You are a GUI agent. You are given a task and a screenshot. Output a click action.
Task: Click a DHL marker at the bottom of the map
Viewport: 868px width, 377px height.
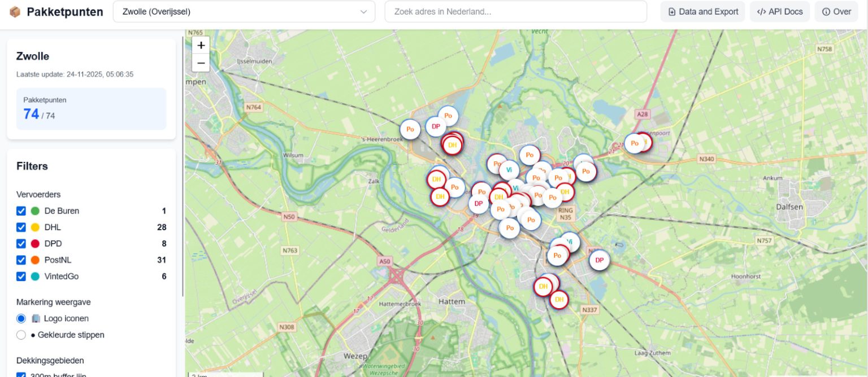click(x=558, y=300)
